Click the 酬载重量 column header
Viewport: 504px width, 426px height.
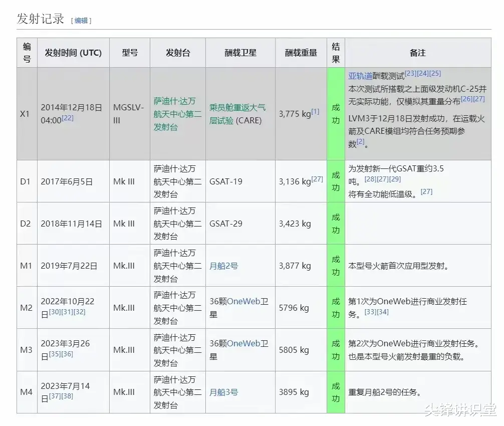pyautogui.click(x=301, y=53)
